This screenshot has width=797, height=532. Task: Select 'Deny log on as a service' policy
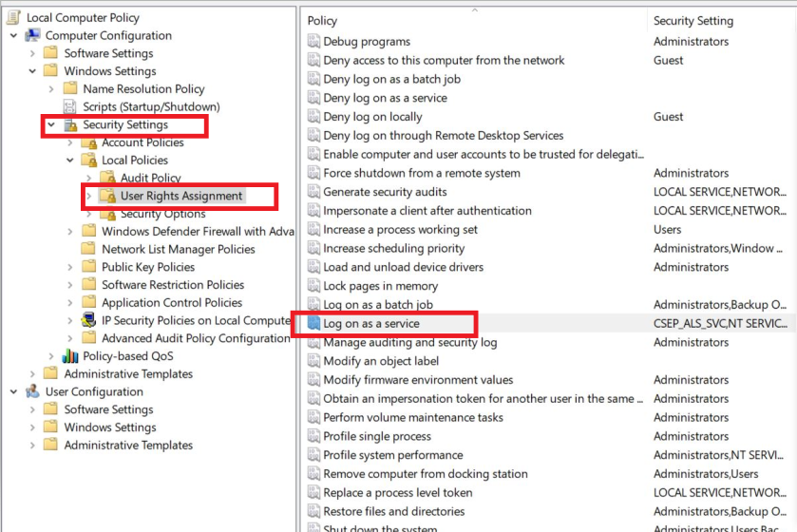pos(386,98)
